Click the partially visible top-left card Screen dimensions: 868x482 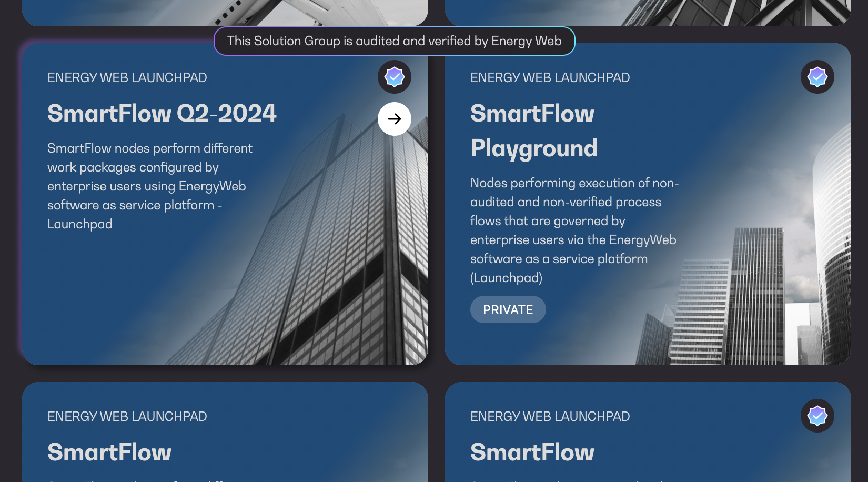pos(225,13)
